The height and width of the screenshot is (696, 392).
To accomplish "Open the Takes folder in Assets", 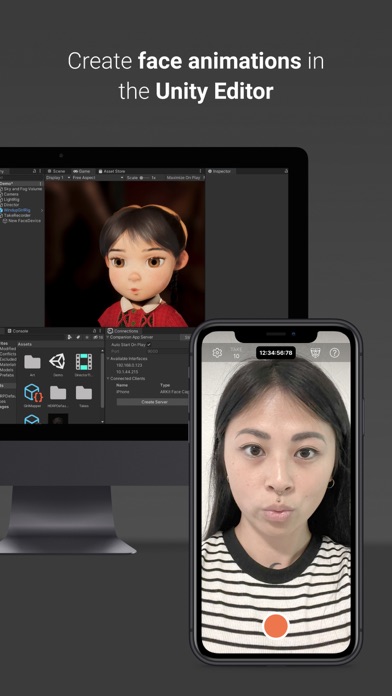I will click(x=83, y=393).
